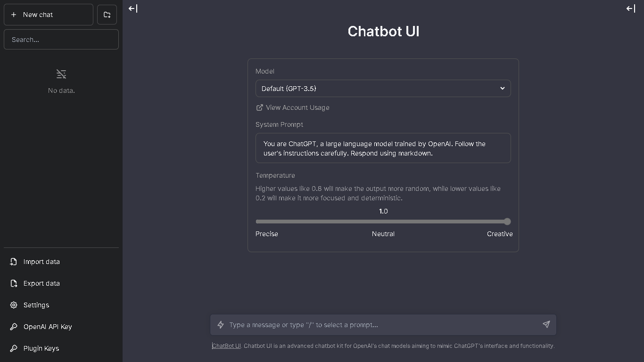The height and width of the screenshot is (362, 644).
Task: Click the external link icon beside View Account Usage
Action: (260, 107)
